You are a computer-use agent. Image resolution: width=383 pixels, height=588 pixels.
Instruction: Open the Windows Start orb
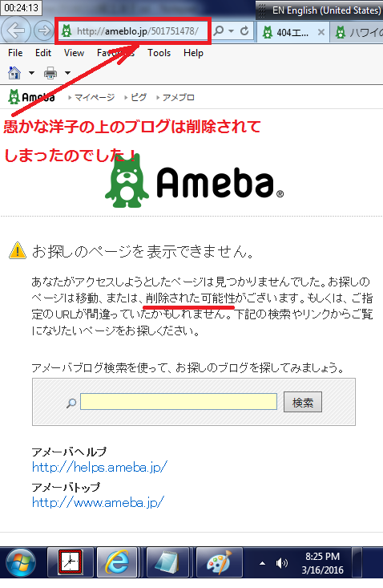click(21, 563)
